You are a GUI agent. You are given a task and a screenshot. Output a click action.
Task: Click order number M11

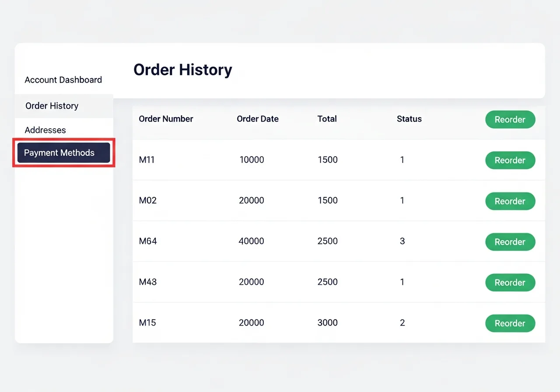pyautogui.click(x=147, y=160)
